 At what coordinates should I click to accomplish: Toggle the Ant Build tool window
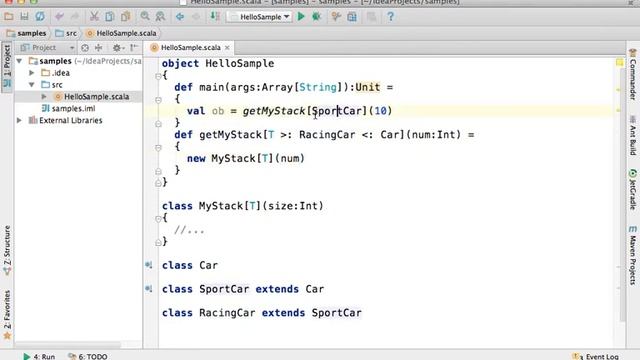pos(633,136)
